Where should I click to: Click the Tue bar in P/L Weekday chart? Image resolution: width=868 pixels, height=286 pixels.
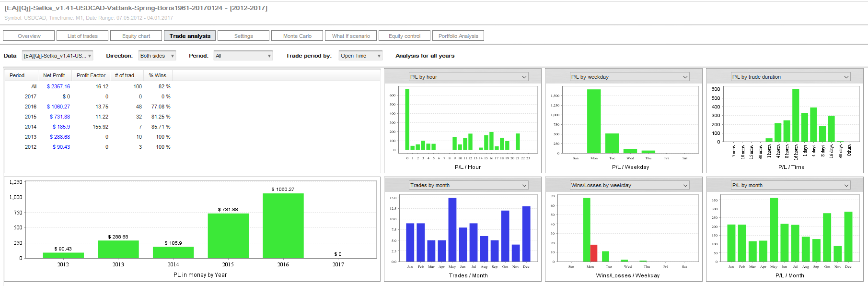pyautogui.click(x=612, y=143)
